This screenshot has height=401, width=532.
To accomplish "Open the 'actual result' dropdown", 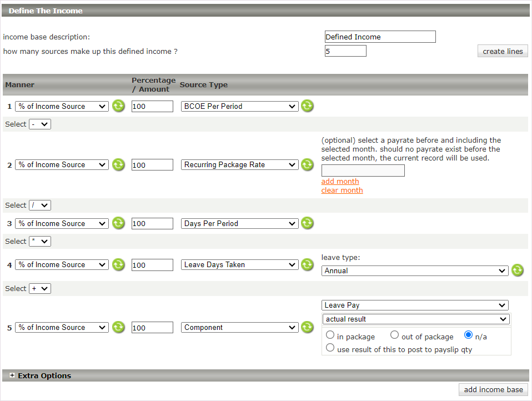I will pyautogui.click(x=415, y=319).
